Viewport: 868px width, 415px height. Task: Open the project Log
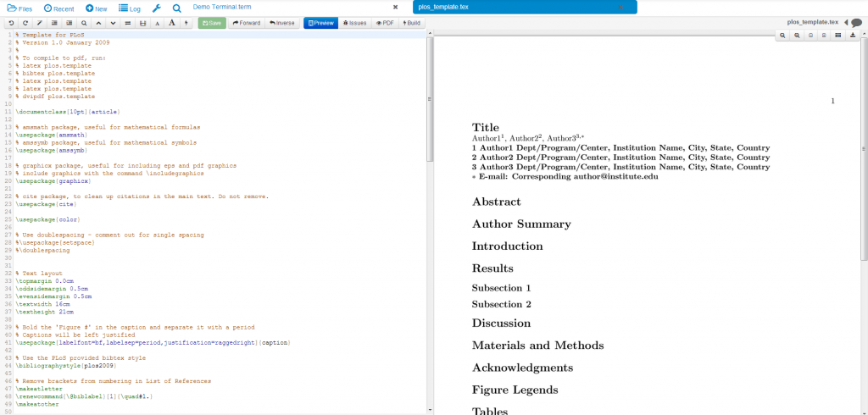click(x=130, y=8)
